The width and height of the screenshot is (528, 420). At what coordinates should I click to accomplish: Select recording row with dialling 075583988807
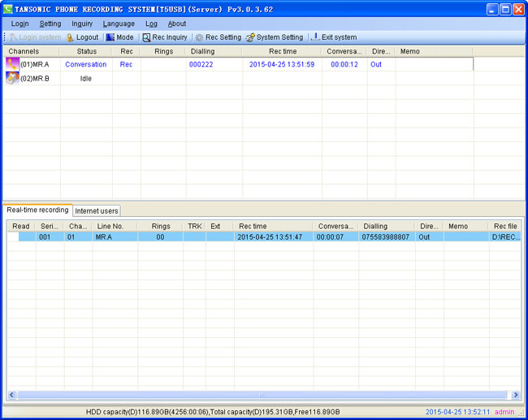[385, 237]
